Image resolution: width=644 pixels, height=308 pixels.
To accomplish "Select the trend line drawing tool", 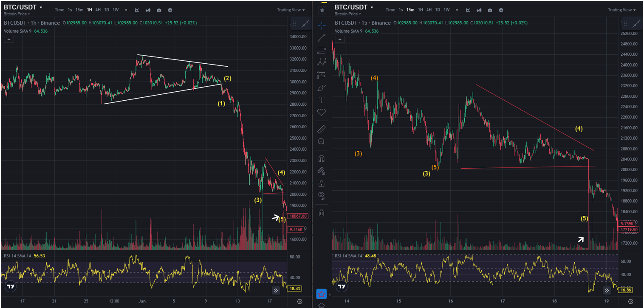I will click(322, 37).
